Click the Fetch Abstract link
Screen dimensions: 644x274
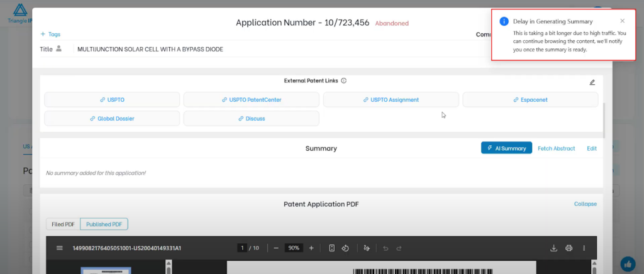(x=556, y=148)
